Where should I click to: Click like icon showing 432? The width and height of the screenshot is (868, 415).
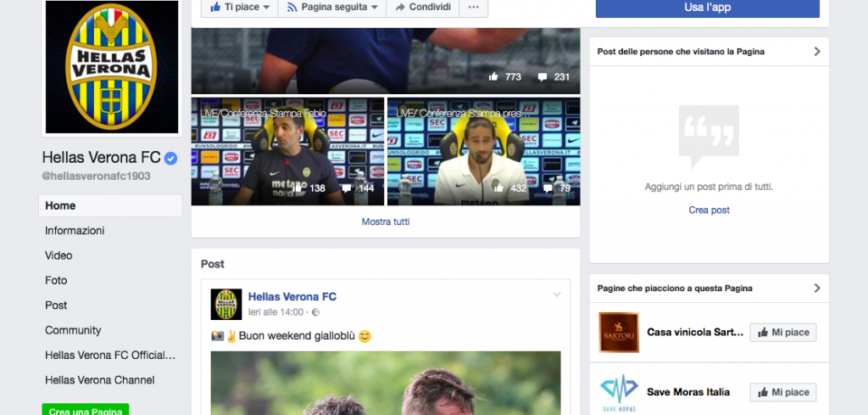(x=498, y=188)
